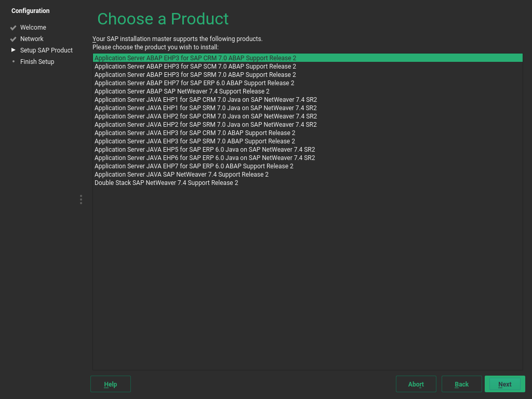Go Back to the previous step
The width and height of the screenshot is (532, 399).
[461, 384]
